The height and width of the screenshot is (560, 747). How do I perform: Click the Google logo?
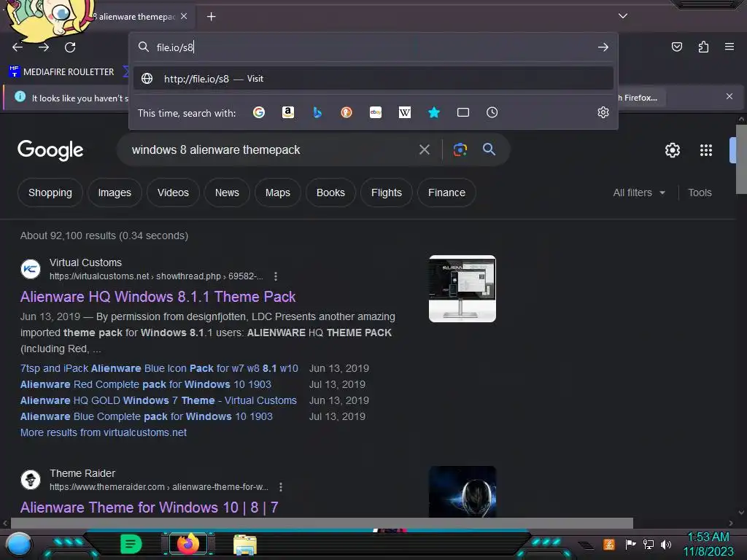point(50,150)
